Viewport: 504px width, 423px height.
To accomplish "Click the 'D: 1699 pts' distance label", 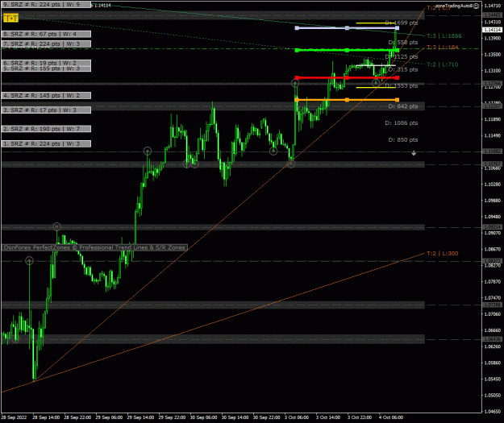I will pyautogui.click(x=402, y=23).
